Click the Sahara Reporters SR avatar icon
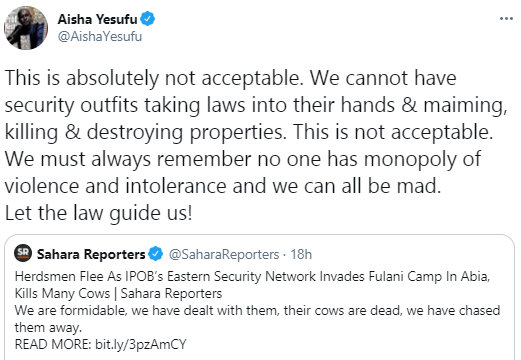The image size is (521, 360). pyautogui.click(x=23, y=253)
